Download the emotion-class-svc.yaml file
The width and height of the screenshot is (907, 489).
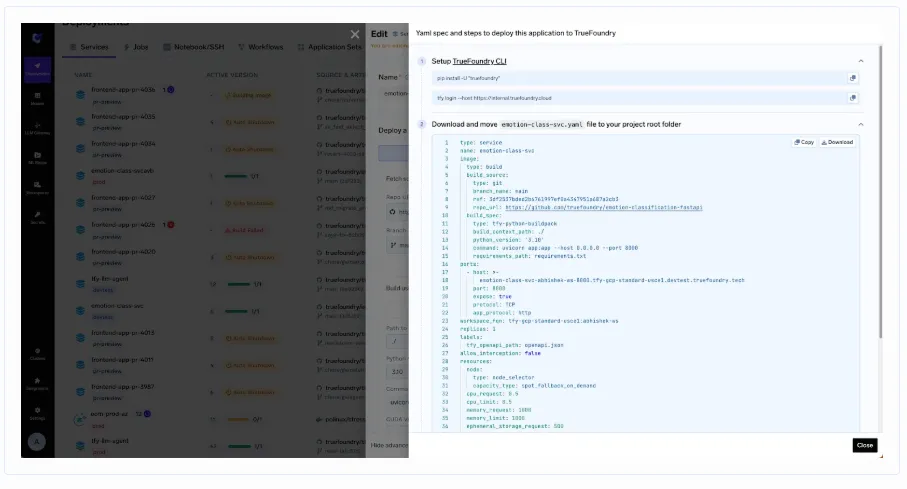(x=837, y=142)
